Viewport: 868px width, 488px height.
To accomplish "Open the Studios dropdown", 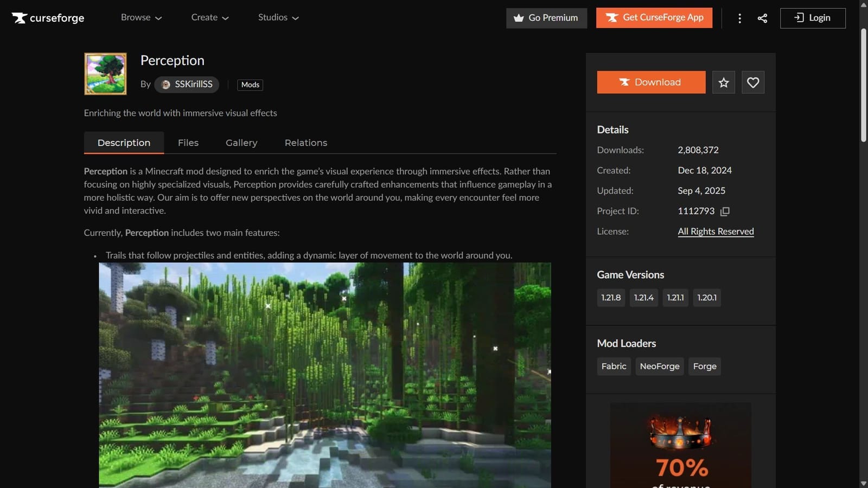I will [x=278, y=17].
